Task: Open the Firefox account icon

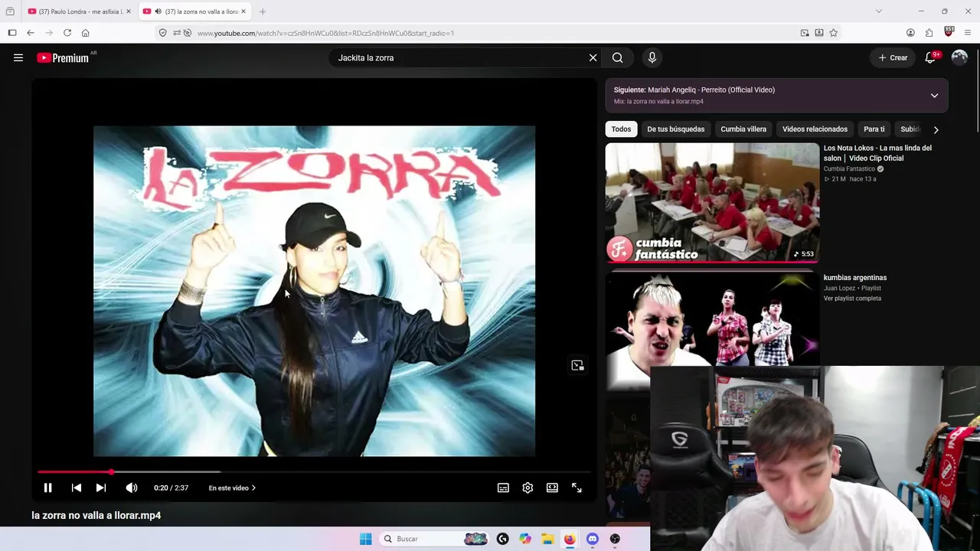Action: (x=910, y=33)
